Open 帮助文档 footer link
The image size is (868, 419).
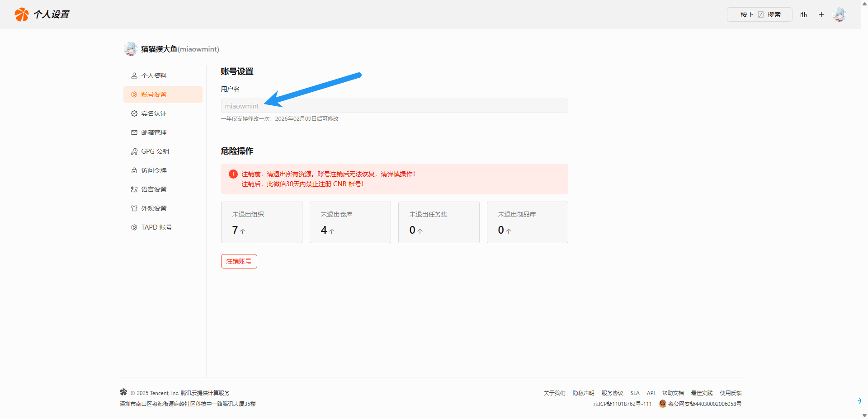click(x=673, y=393)
